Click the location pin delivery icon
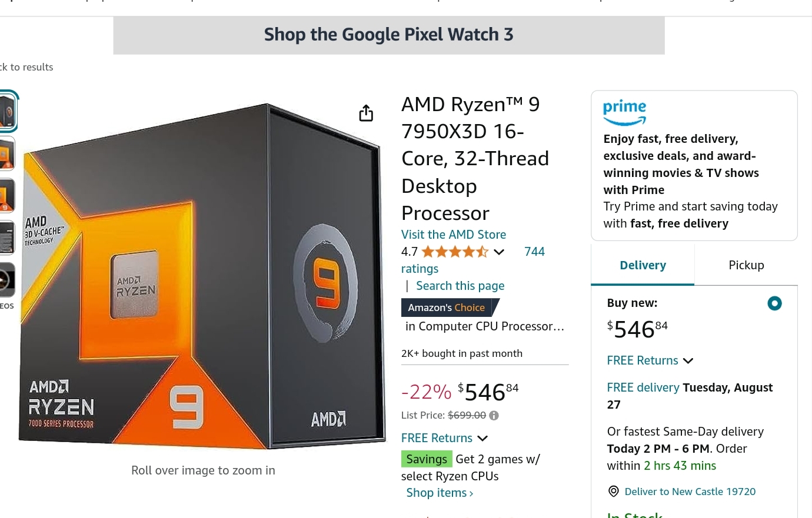 614,492
